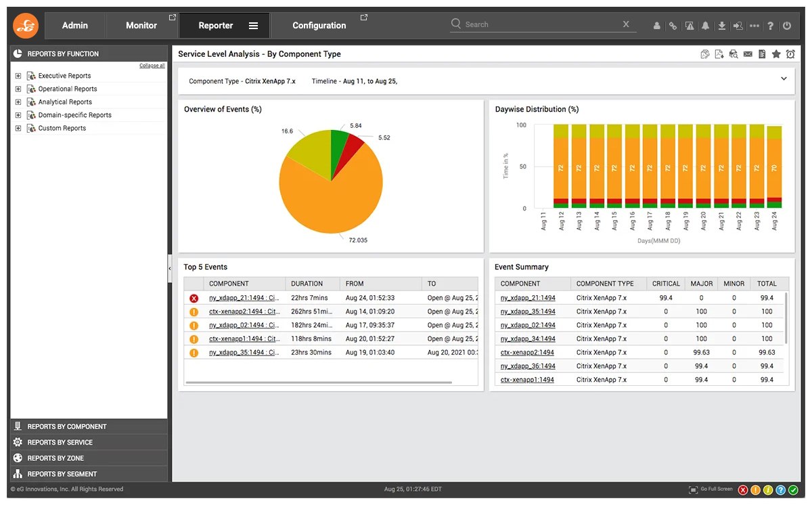Email the report via envelope icon
The image size is (812, 505).
[x=748, y=54]
